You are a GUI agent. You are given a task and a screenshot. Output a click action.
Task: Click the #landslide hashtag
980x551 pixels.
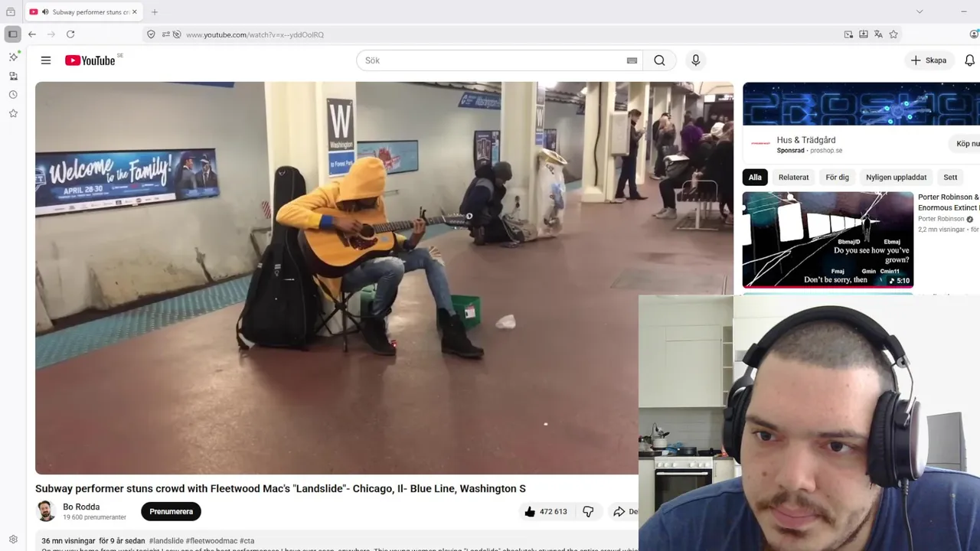(x=166, y=541)
